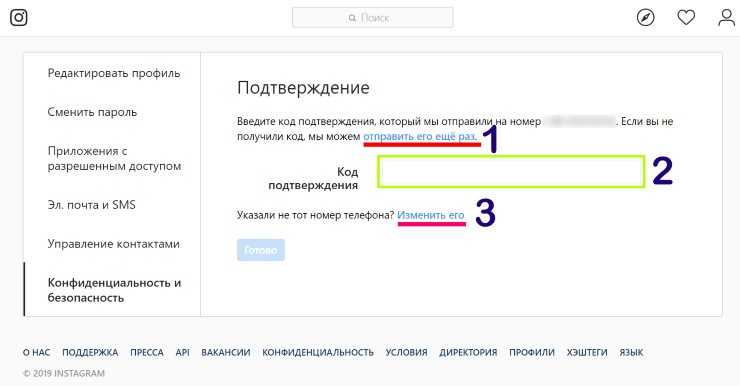Click the © 2019 INSTAGRAM copyright text
This screenshot has width=740, height=386.
coord(64,373)
